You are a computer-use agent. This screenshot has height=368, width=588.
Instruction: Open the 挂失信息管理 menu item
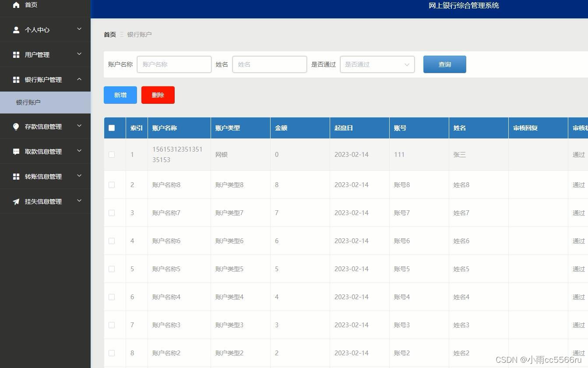[45, 202]
